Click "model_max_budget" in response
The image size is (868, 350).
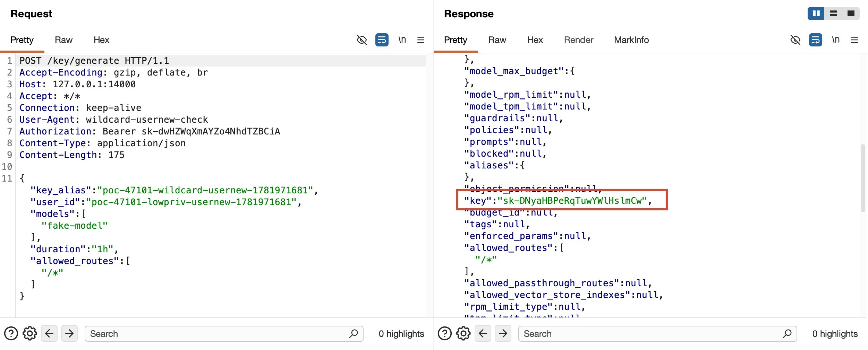click(514, 71)
